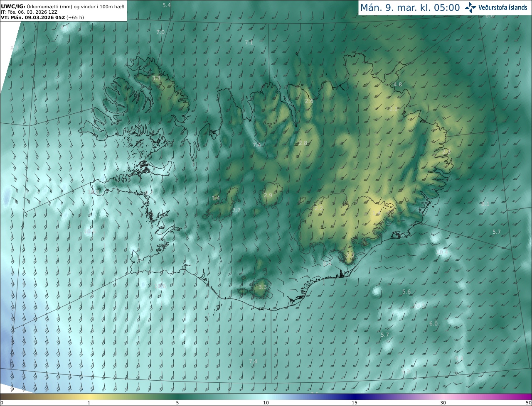Click the '0' tick label on the colorbar
The width and height of the screenshot is (532, 406).
[x=2, y=403]
